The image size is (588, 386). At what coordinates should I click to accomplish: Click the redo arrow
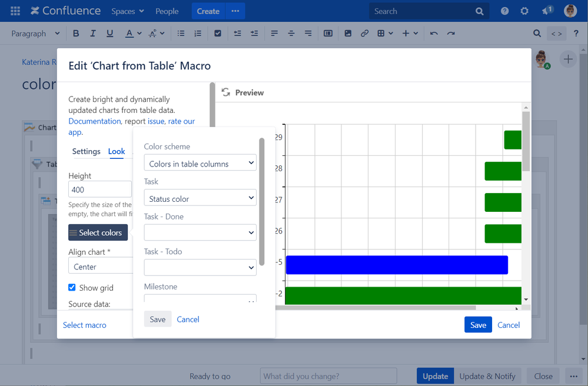pos(451,34)
